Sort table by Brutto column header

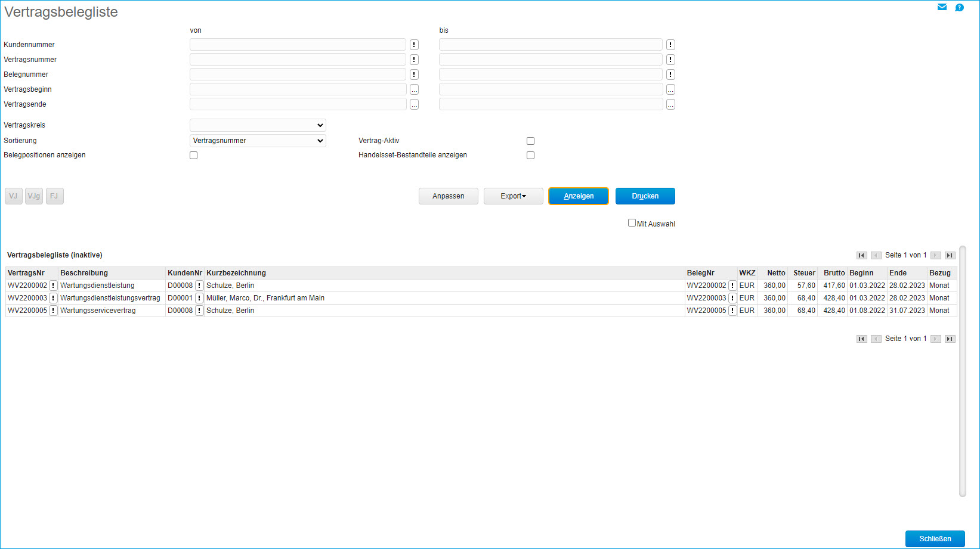tap(834, 273)
